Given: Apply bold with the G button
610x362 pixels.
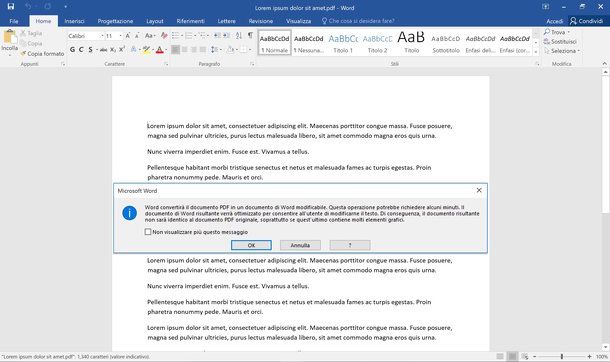Looking at the screenshot, I should [72, 49].
